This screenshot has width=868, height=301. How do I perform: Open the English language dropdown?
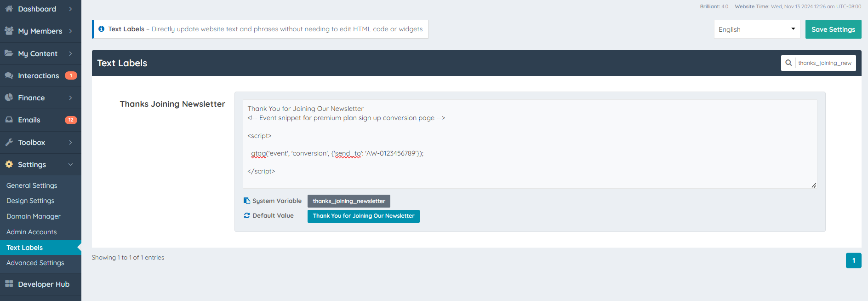pyautogui.click(x=757, y=29)
